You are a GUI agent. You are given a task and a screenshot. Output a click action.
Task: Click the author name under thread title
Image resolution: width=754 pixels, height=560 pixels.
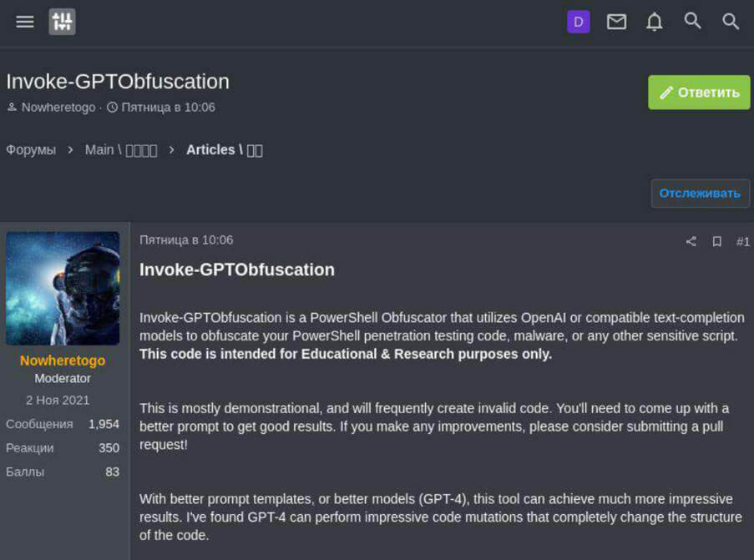click(58, 108)
